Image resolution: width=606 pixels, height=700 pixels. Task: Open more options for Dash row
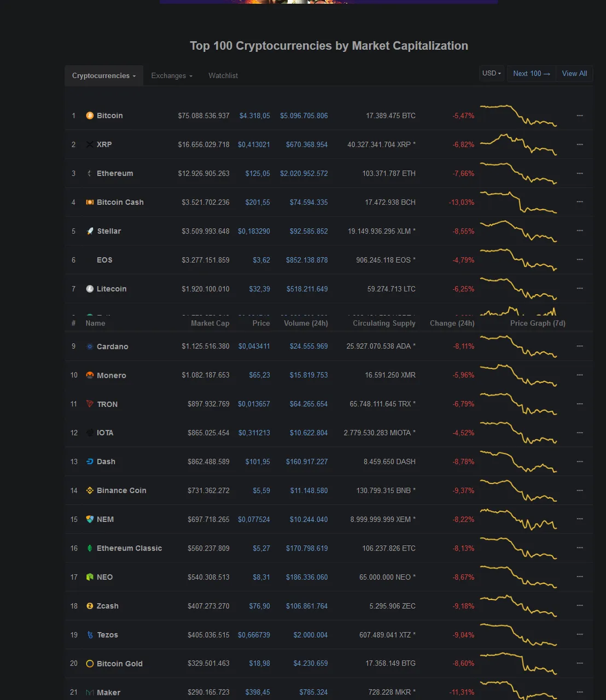[x=580, y=462]
